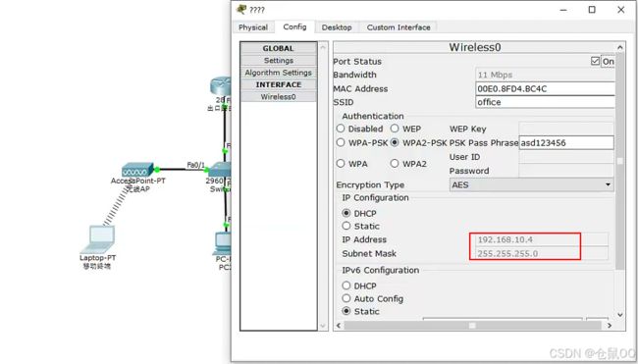Click the SSID field containing office
This screenshot has width=638, height=364.
tap(545, 102)
